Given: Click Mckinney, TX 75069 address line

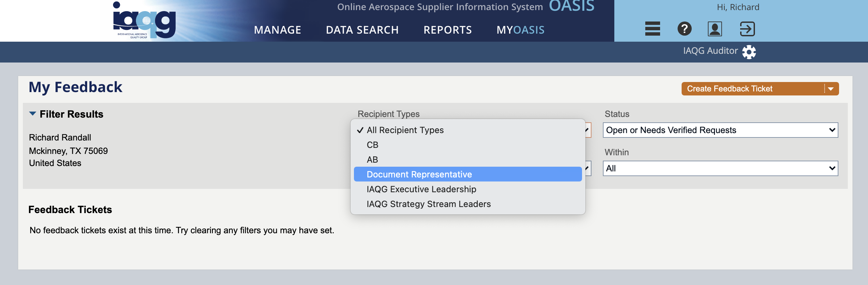Looking at the screenshot, I should point(68,151).
